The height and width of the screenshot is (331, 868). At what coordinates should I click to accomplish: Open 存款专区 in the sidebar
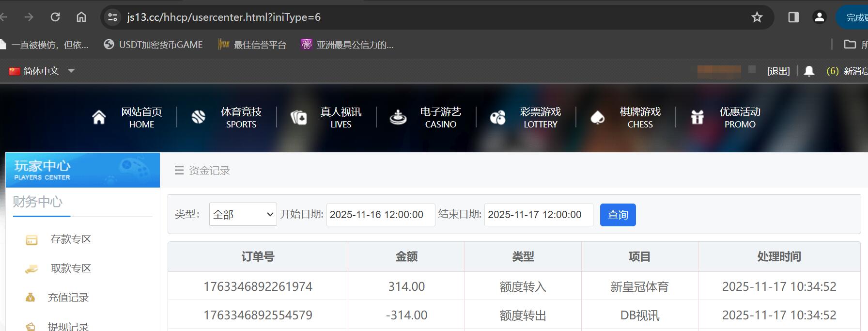click(71, 239)
